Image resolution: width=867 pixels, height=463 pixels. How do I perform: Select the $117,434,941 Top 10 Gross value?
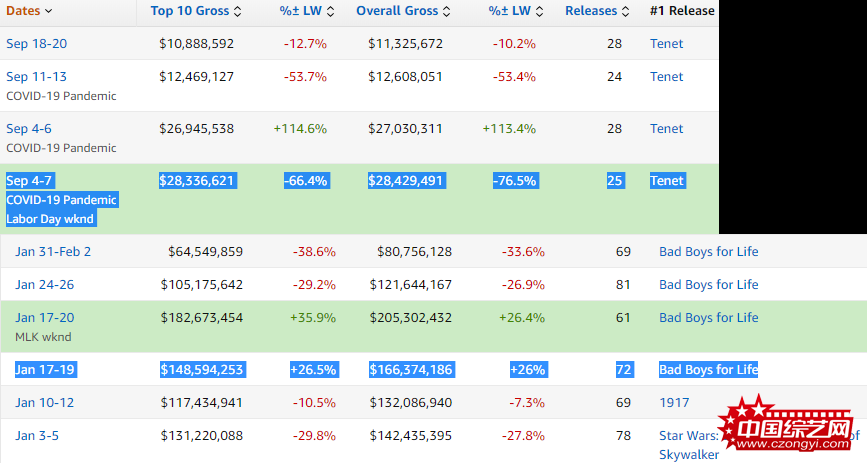pyautogui.click(x=201, y=403)
